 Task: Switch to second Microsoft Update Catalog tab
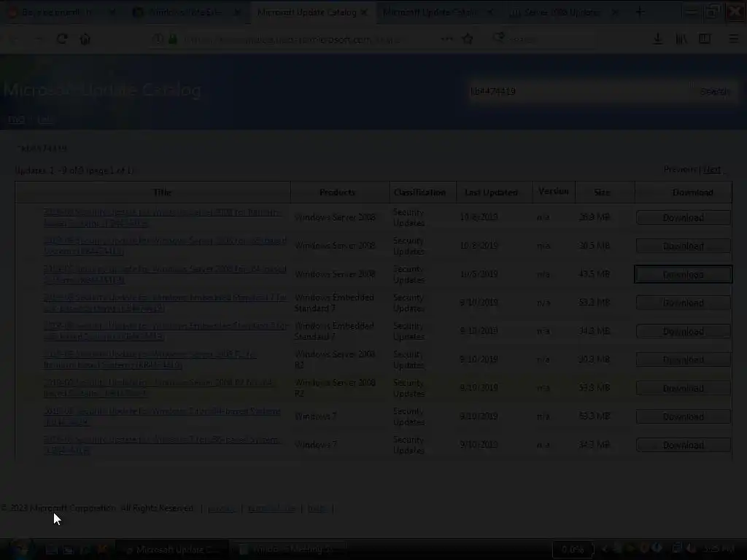(429, 12)
